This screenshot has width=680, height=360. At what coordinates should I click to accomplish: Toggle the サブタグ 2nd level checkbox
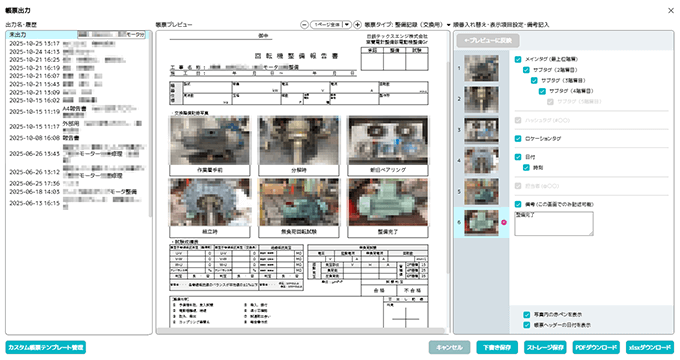tap(526, 70)
